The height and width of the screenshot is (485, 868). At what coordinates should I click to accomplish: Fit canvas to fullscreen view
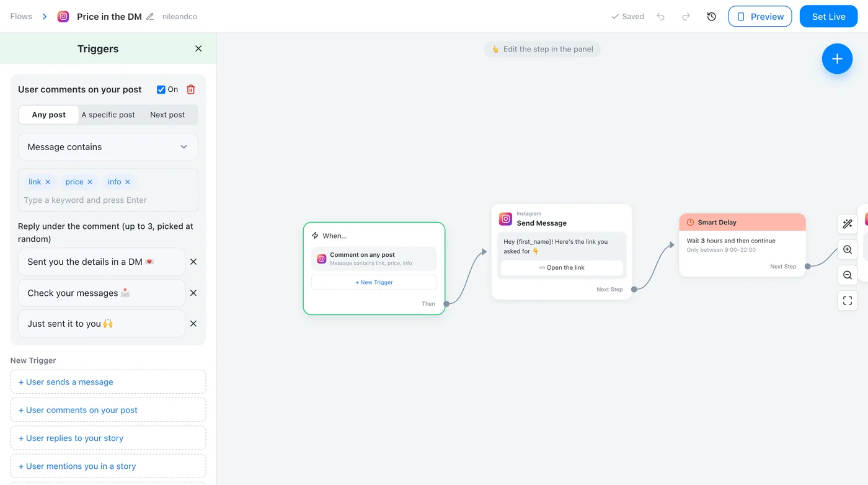pos(848,301)
